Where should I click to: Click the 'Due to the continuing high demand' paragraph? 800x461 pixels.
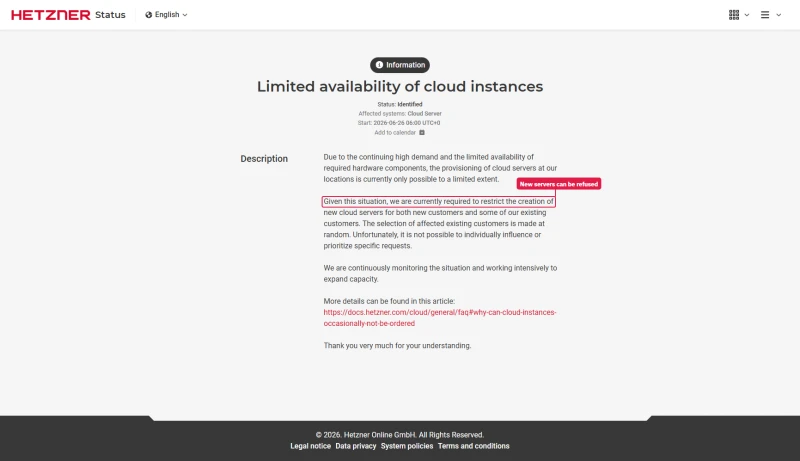(440, 168)
